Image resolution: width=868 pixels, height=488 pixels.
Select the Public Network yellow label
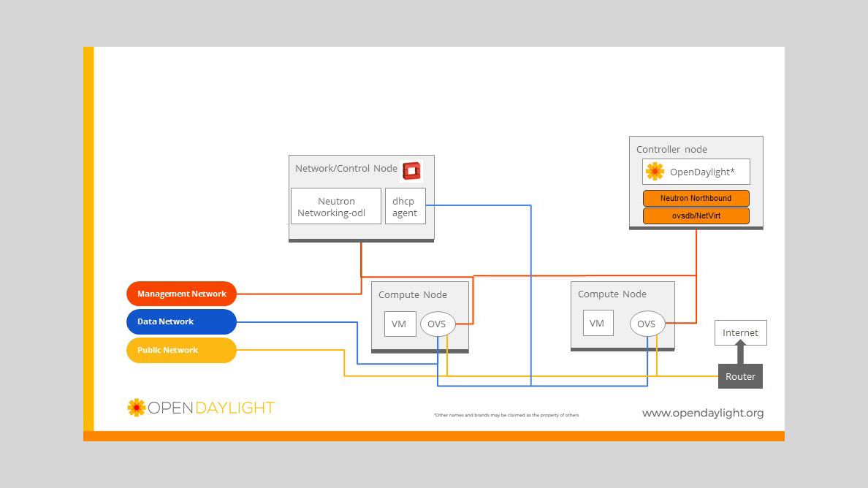pos(182,350)
